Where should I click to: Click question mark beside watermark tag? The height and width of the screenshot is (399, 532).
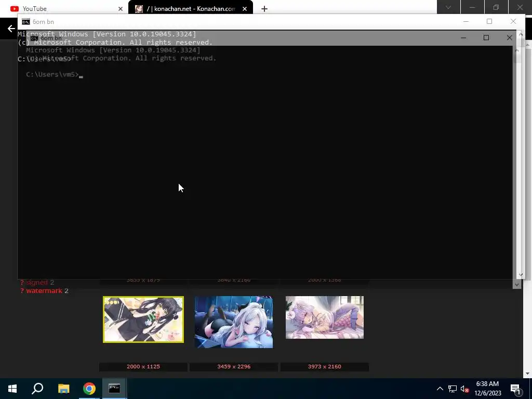point(22,291)
